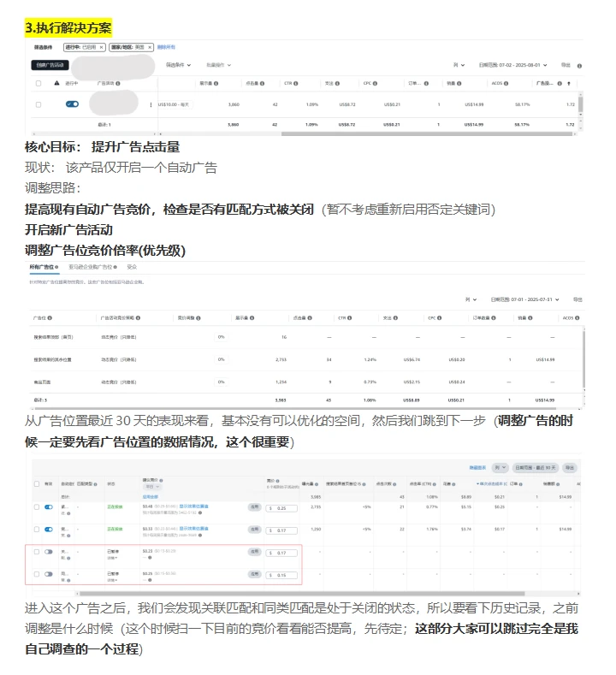Click the 日期范围 - 最近 30 天 pill

tap(536, 467)
